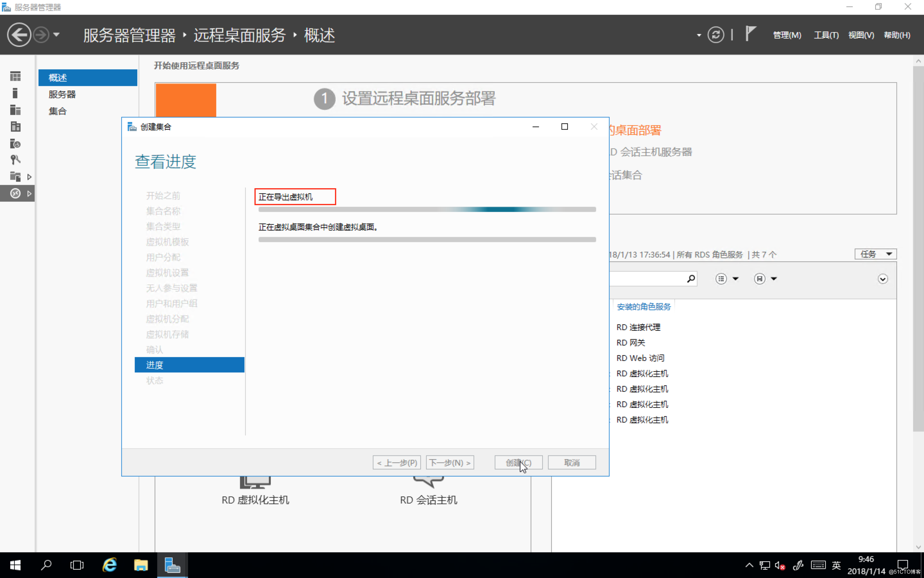Select the RD 连接代理 row

[x=638, y=327]
